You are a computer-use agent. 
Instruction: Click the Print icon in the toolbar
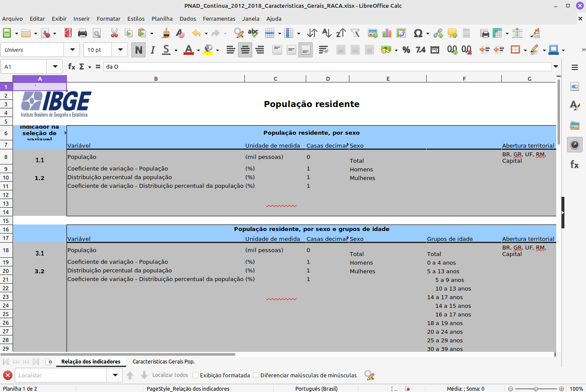(x=82, y=33)
